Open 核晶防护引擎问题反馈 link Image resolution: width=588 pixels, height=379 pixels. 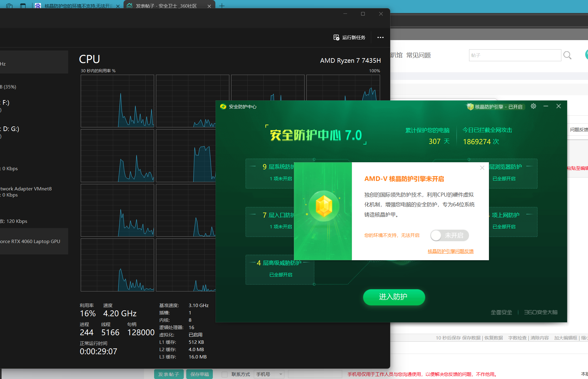[450, 251]
